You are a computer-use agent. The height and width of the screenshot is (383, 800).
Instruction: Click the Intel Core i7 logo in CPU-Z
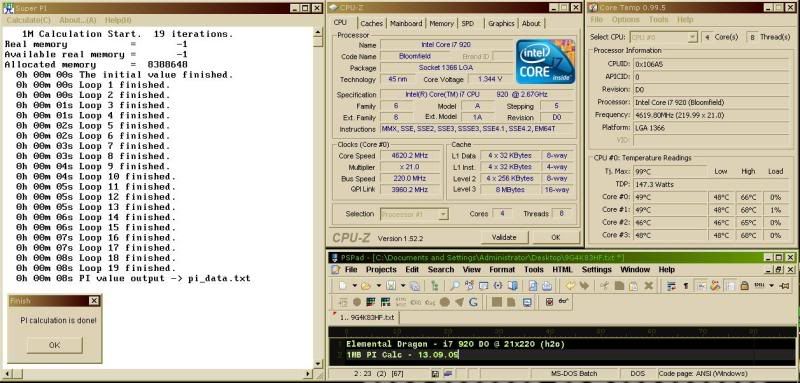pyautogui.click(x=545, y=62)
